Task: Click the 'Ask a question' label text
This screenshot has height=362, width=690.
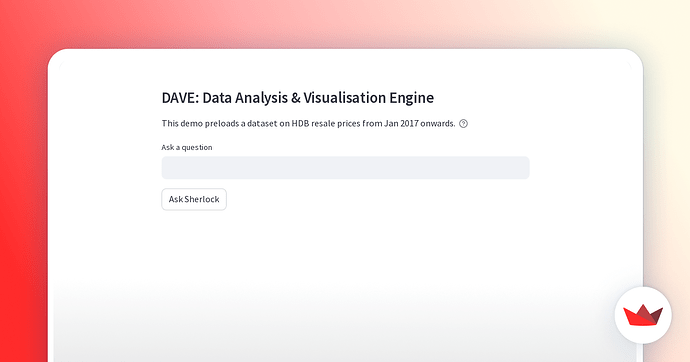Action: point(187,147)
